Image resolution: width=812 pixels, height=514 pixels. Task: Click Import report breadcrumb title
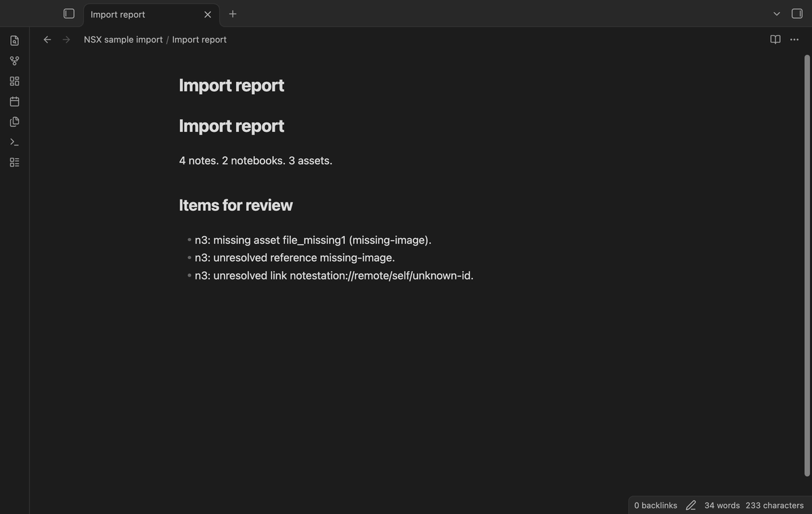[x=199, y=39]
